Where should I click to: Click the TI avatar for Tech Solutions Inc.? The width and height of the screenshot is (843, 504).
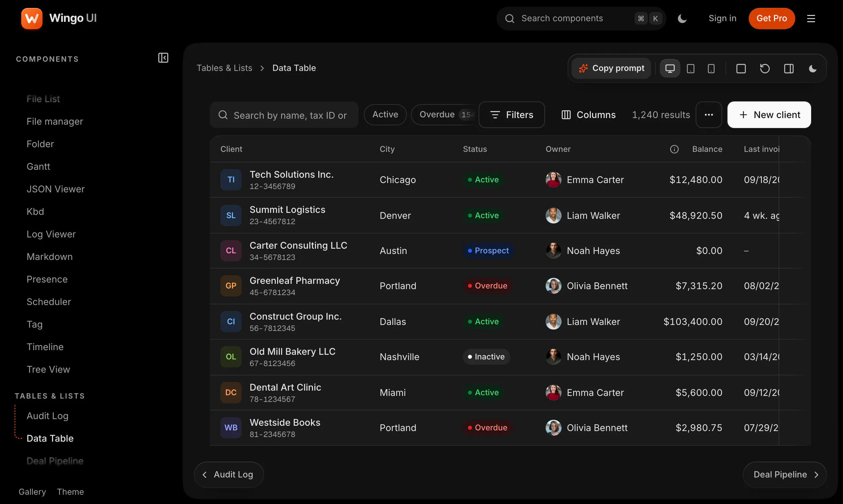click(x=231, y=180)
